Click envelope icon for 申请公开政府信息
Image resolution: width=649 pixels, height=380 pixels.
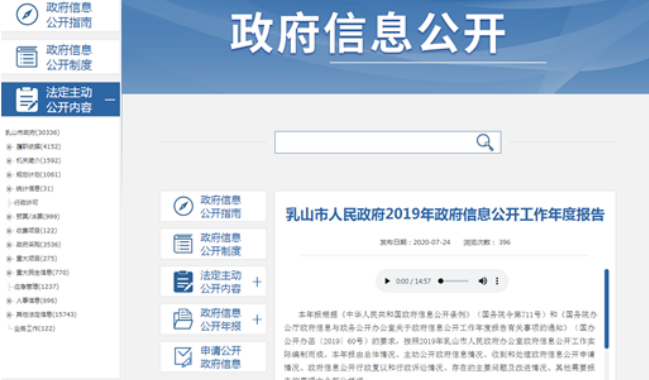(183, 357)
